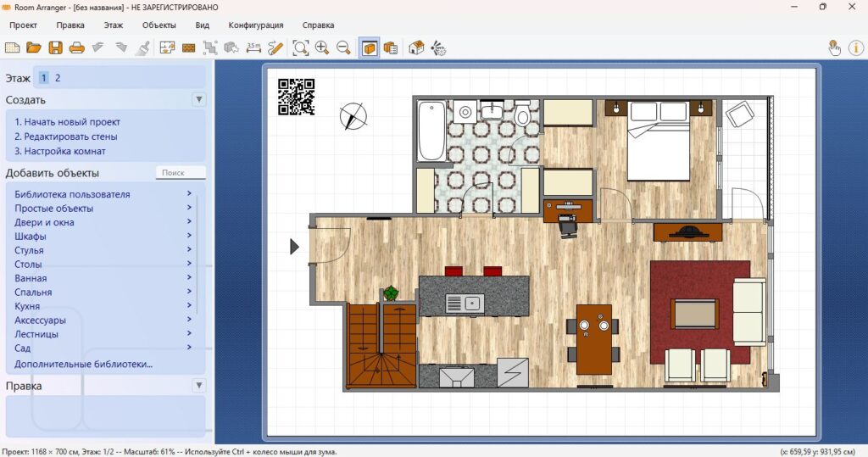Click the Open project folder icon
Screen dimensions: 868x457
coord(34,48)
